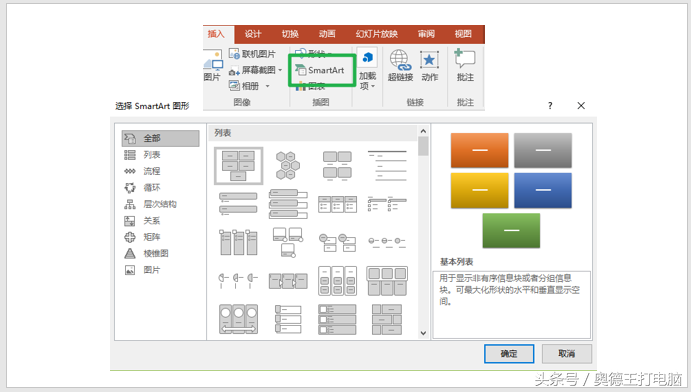
Task: Insert 图表 chart
Action: 311,86
